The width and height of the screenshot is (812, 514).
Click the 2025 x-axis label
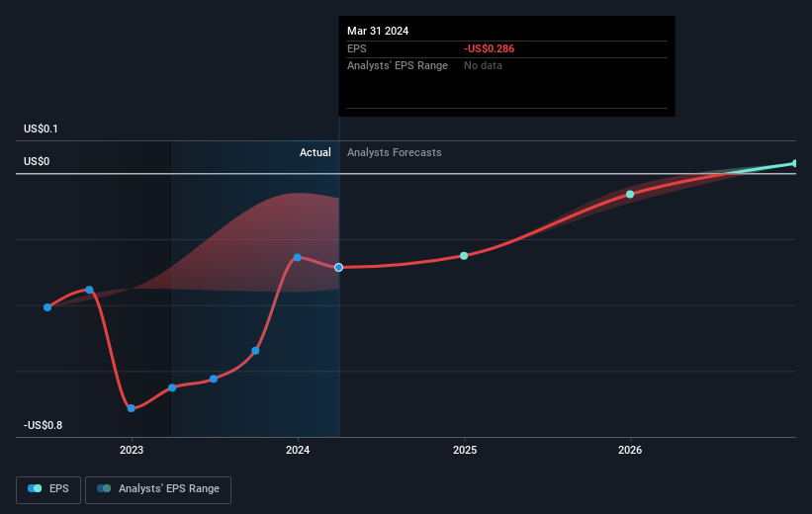point(465,450)
